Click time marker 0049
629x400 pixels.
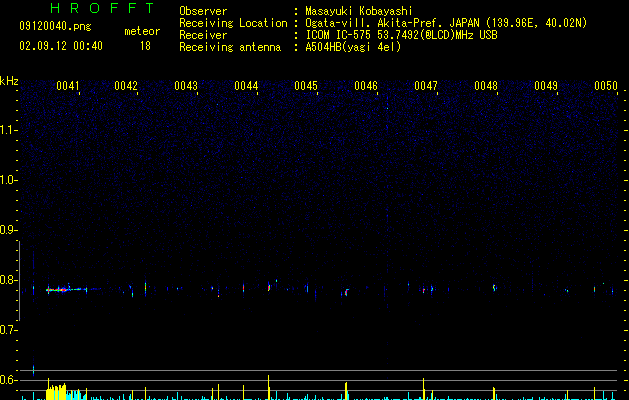tap(546, 86)
